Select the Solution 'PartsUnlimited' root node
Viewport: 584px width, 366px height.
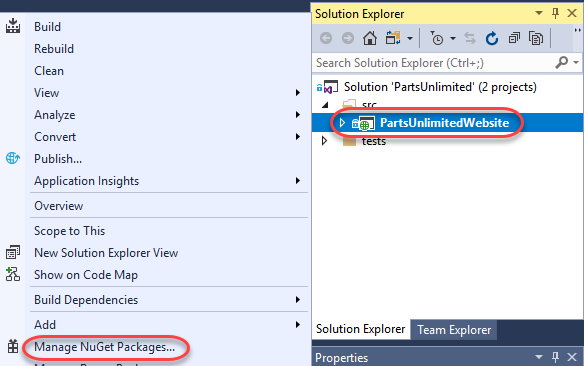pos(440,87)
